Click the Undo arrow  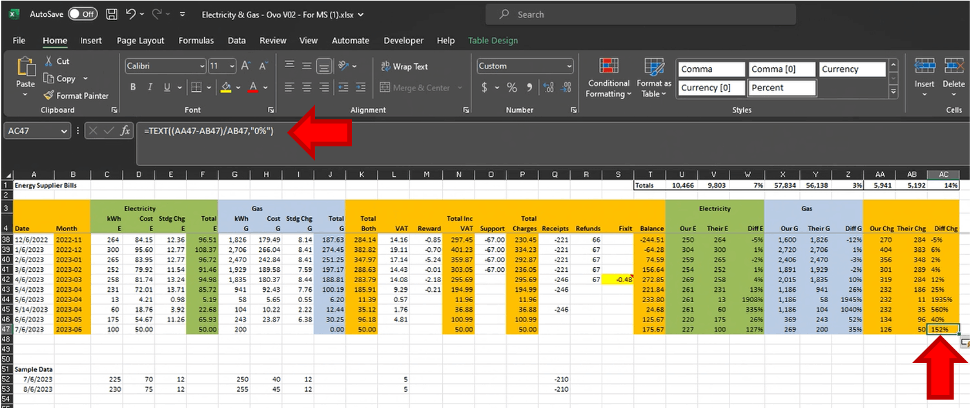130,14
